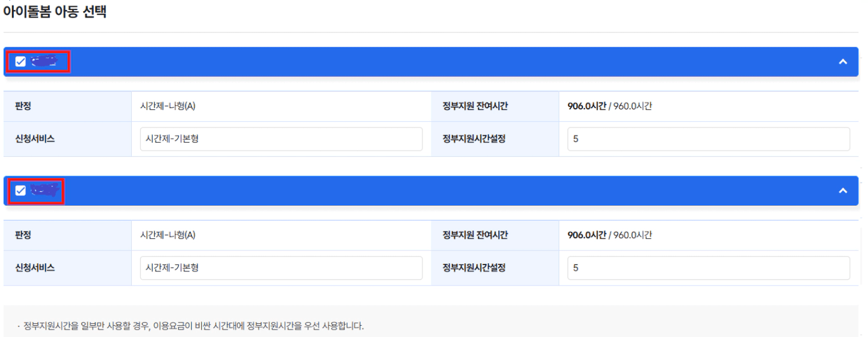Image resolution: width=868 pixels, height=337 pixels.
Task: Click second child's 신청서비스 label
Action: coord(34,268)
